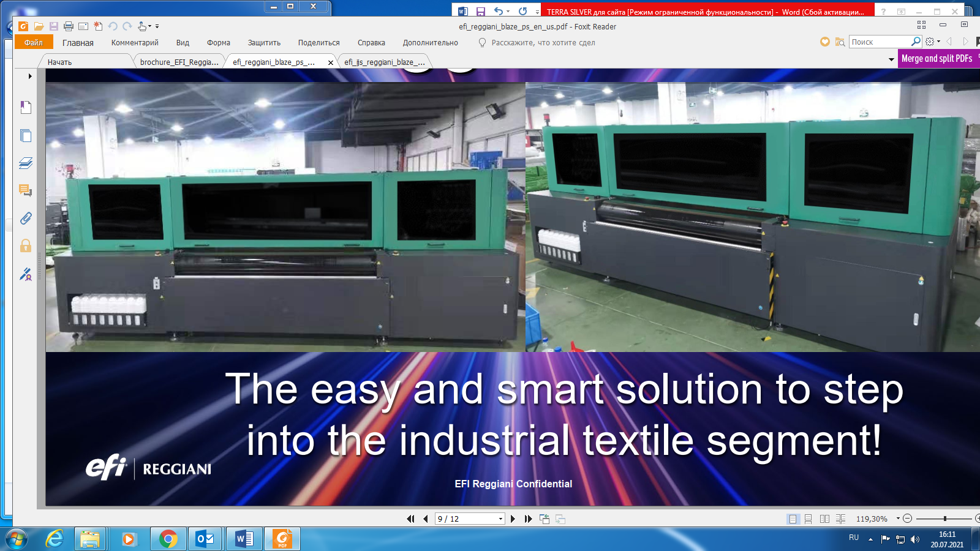
Task: Open the Hand tool dropdown arrow
Action: click(149, 26)
